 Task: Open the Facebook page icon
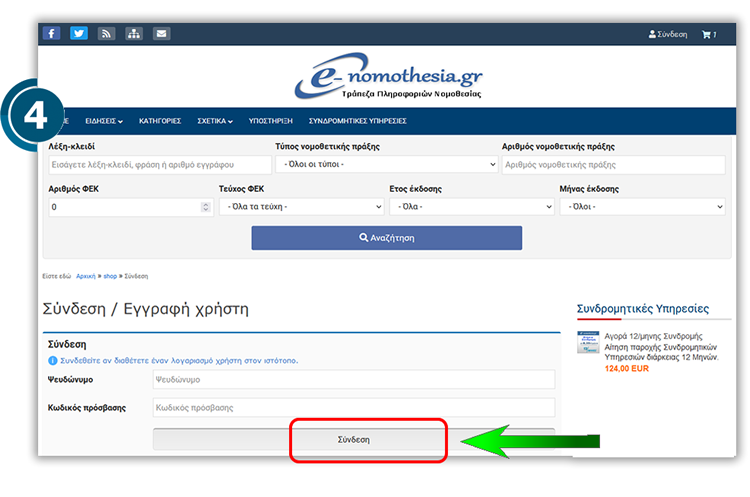(x=51, y=33)
